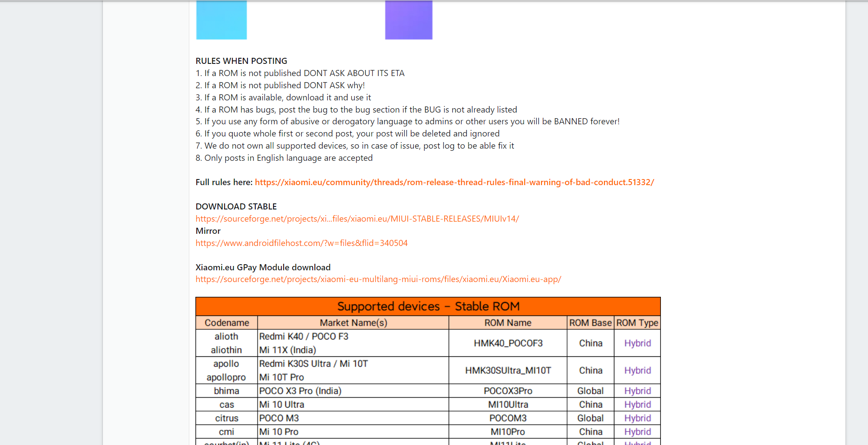The height and width of the screenshot is (445, 868).
Task: Click the 'MI10Pro' ROM name
Action: [508, 432]
